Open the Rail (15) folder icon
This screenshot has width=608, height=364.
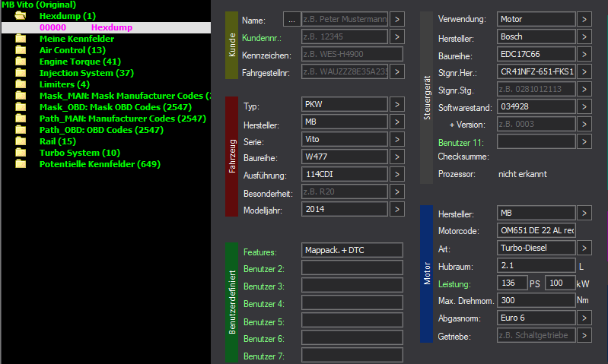click(x=21, y=141)
